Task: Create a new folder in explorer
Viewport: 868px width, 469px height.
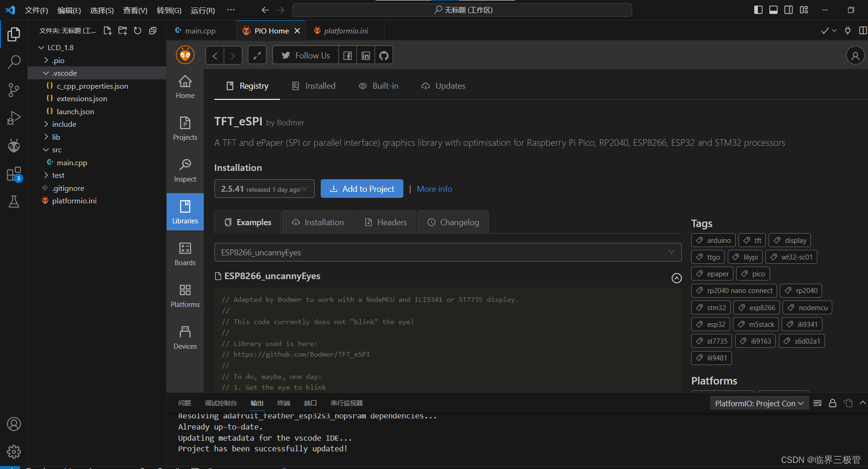Action: (x=123, y=31)
